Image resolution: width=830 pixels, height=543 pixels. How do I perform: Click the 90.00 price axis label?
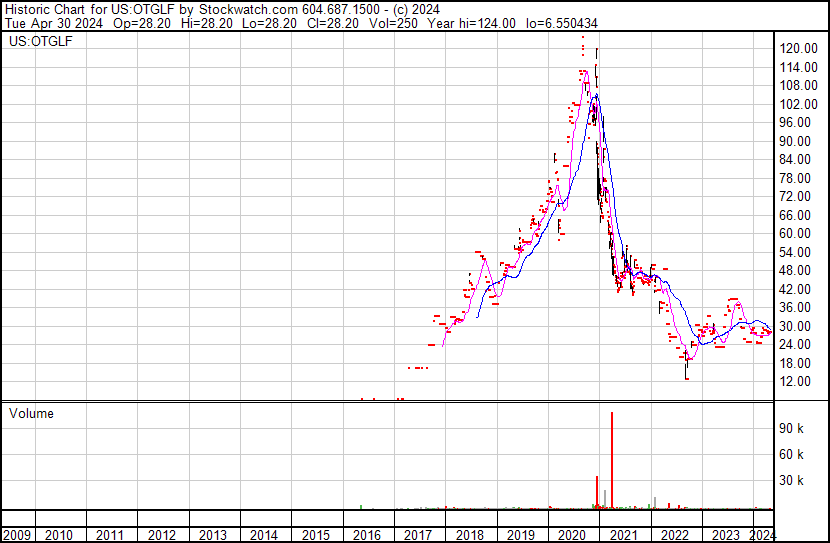click(x=796, y=141)
